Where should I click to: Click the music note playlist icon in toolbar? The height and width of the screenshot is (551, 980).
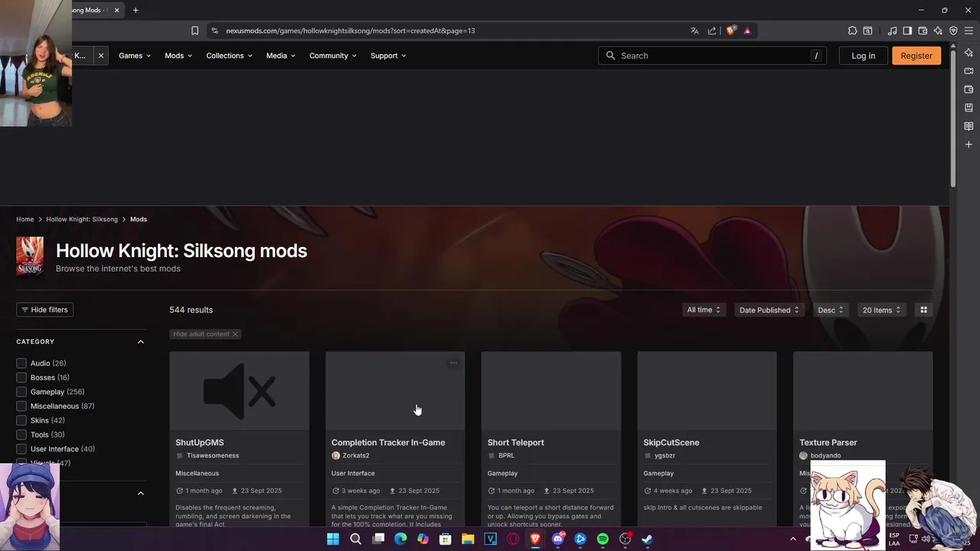click(893, 31)
